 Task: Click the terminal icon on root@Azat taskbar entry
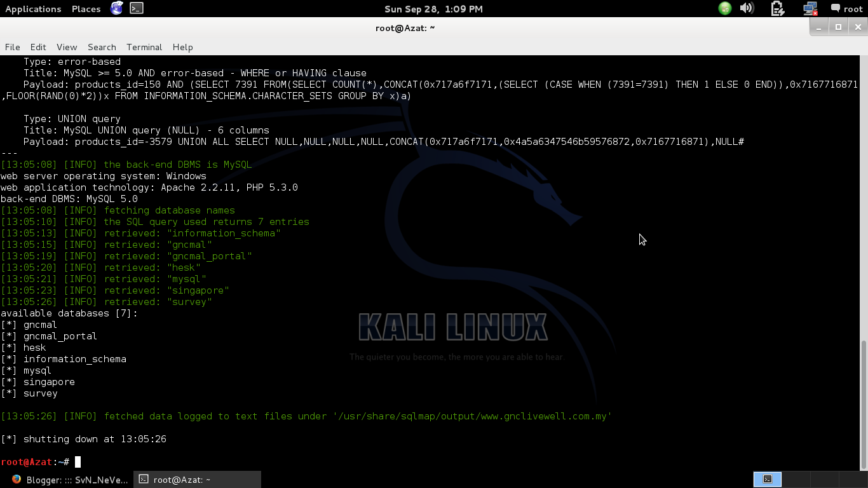144,480
